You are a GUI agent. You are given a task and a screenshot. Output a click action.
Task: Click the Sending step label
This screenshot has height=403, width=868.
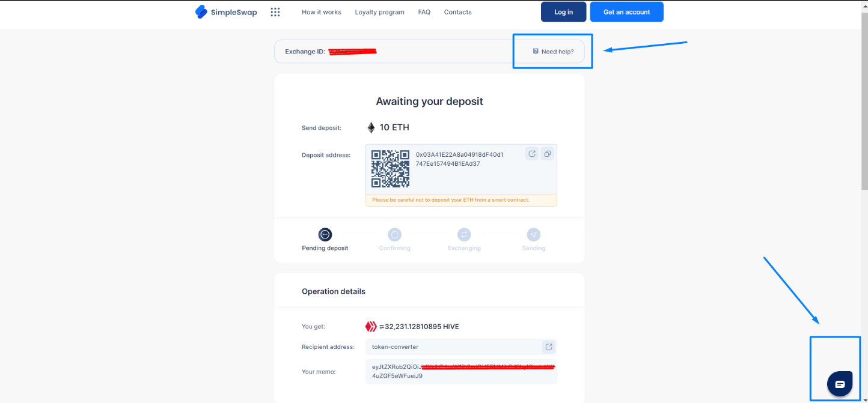(534, 248)
